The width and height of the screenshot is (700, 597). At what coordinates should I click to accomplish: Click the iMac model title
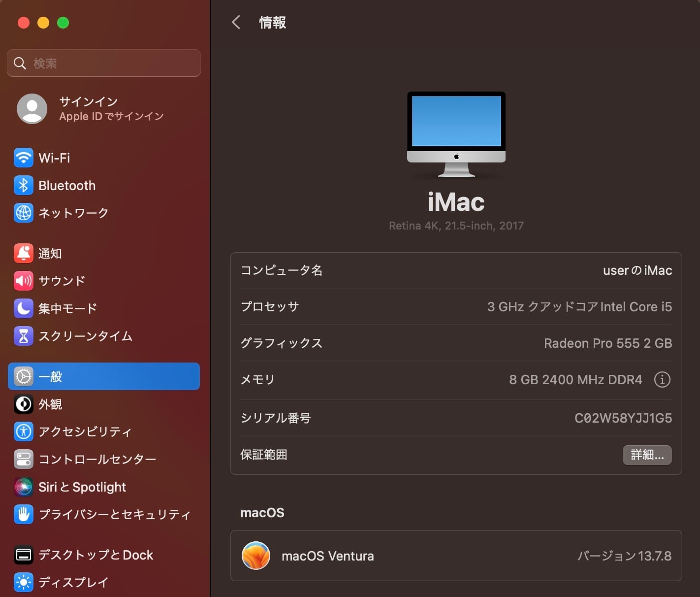[x=456, y=202]
